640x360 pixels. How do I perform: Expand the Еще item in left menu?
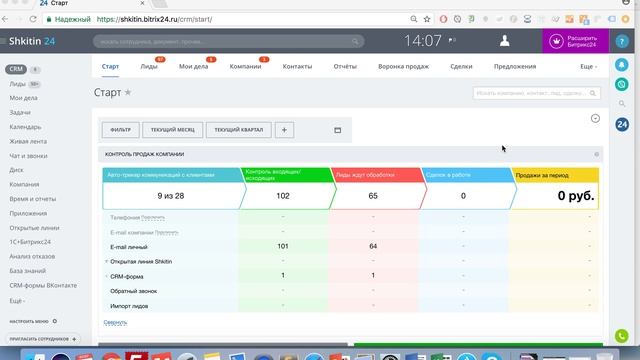(x=17, y=301)
